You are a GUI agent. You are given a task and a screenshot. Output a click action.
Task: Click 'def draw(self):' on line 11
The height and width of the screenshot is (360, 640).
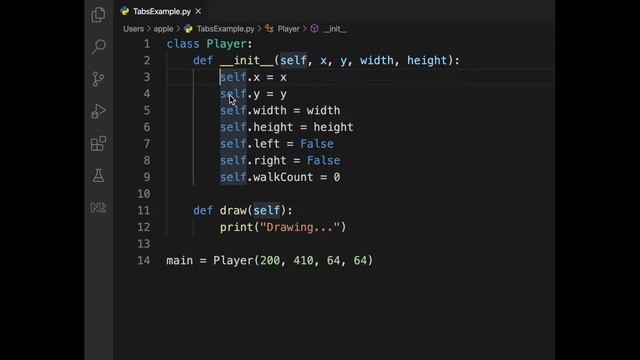coord(243,211)
